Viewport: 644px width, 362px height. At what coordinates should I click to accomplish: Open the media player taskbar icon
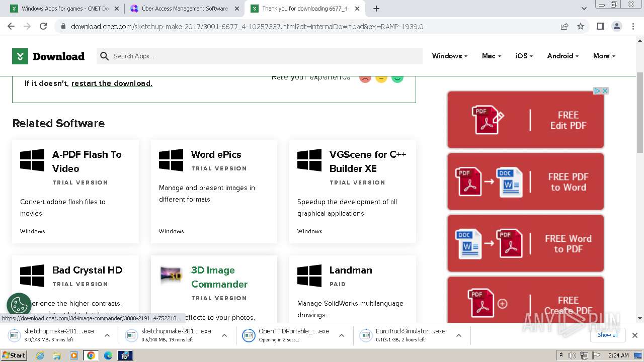tap(74, 355)
